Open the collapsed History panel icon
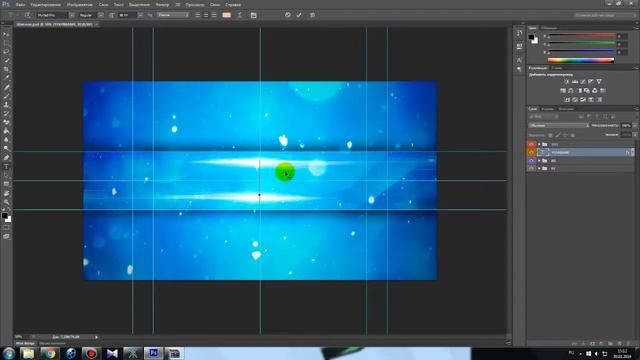 coord(519,34)
